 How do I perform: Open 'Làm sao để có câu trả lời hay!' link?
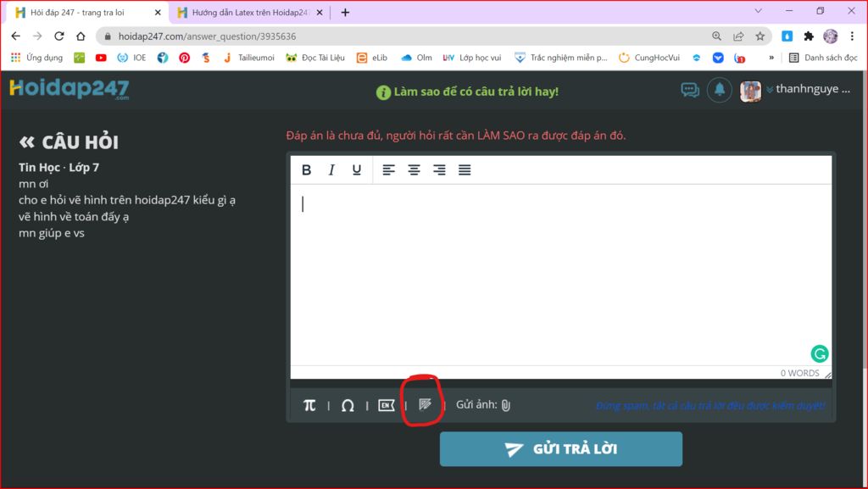click(467, 92)
